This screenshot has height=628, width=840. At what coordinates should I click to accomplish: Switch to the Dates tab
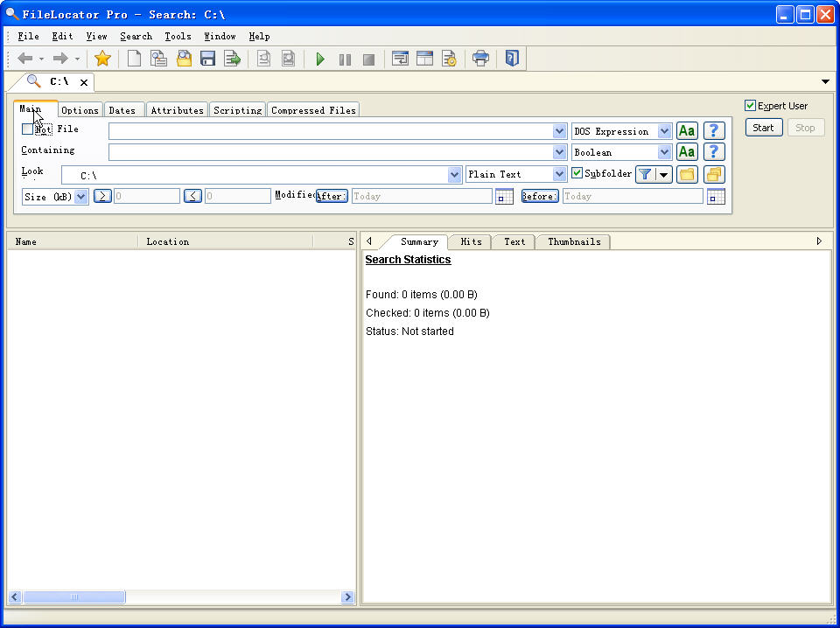(x=122, y=109)
